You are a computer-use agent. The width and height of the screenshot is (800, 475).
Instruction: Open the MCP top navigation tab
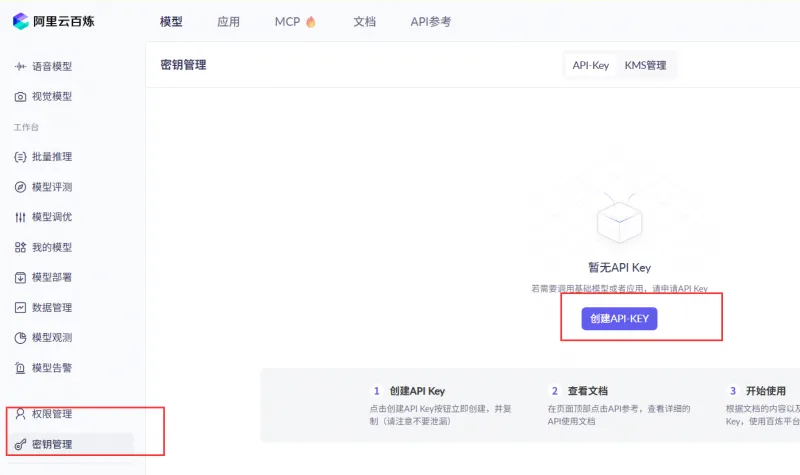294,21
